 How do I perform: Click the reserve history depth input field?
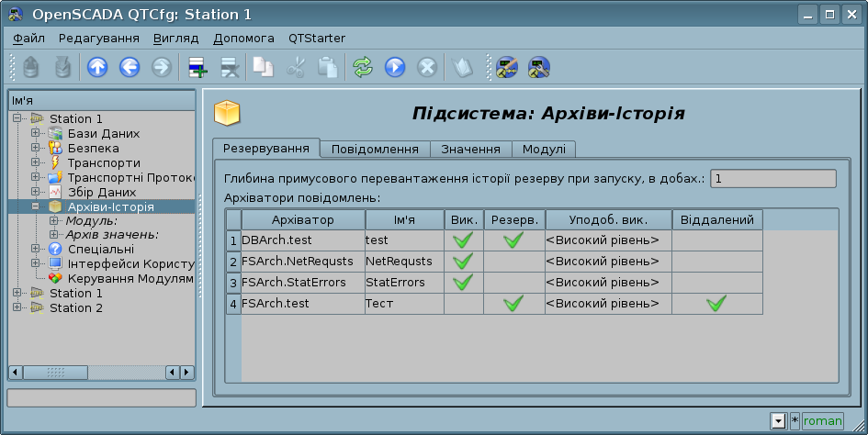(x=772, y=179)
